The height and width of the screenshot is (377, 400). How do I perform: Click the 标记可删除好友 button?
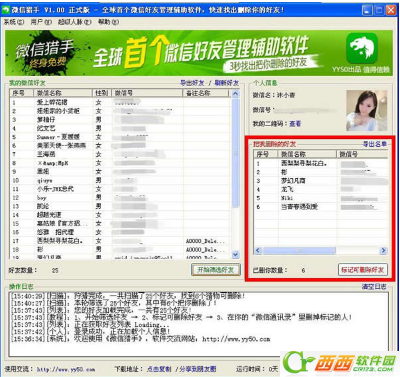pyautogui.click(x=363, y=270)
